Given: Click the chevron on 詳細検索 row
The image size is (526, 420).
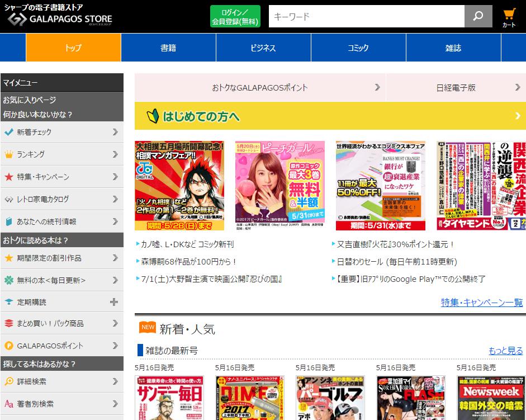Looking at the screenshot, I should click(x=115, y=381).
